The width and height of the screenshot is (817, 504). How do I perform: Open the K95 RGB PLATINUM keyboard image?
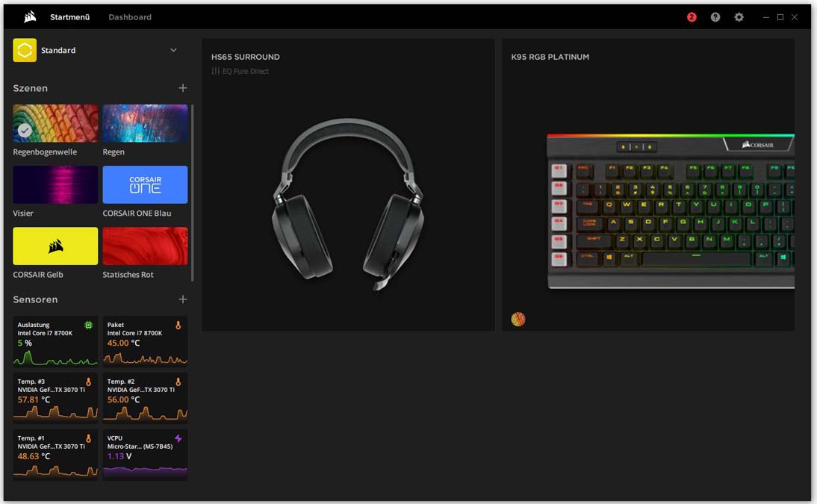pos(671,211)
